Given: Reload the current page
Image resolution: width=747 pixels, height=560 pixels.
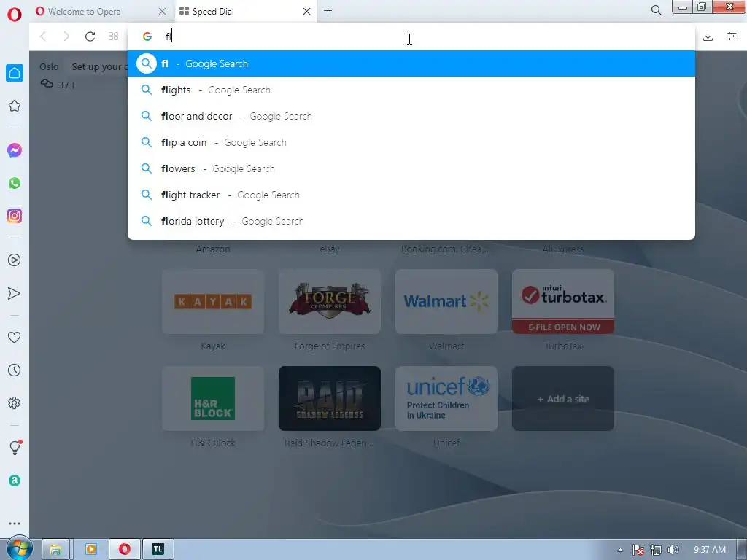Looking at the screenshot, I should tap(90, 36).
